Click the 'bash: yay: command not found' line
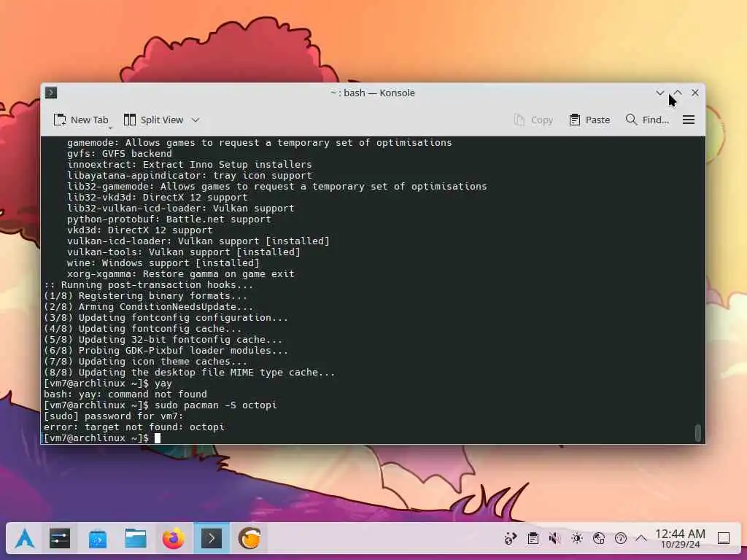Screen dimensions: 747x560 (125, 394)
